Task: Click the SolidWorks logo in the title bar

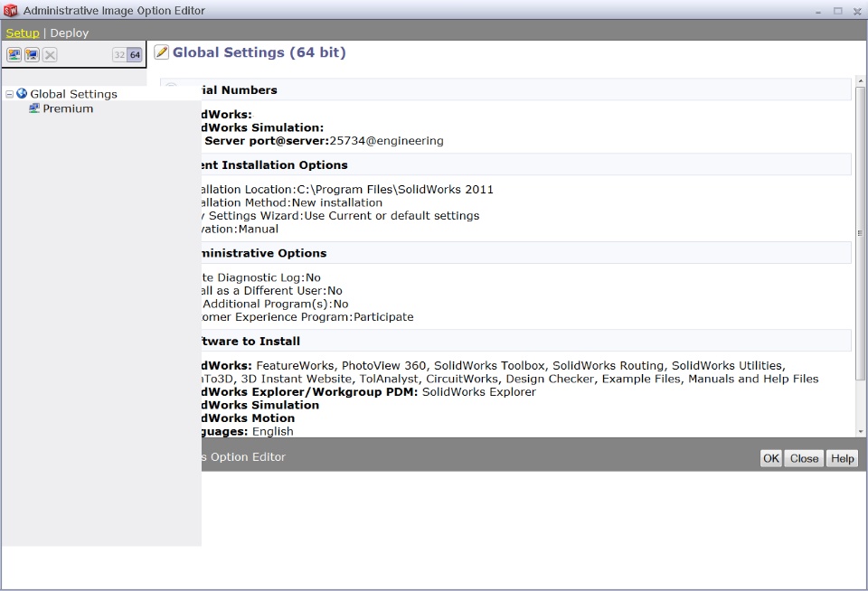Action: coord(11,11)
